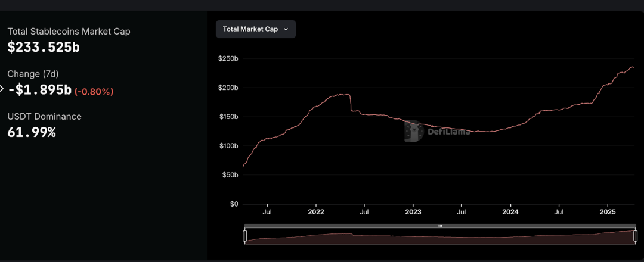This screenshot has width=644, height=262.
Task: Click the red -0.80% percentage
Action: click(x=94, y=91)
